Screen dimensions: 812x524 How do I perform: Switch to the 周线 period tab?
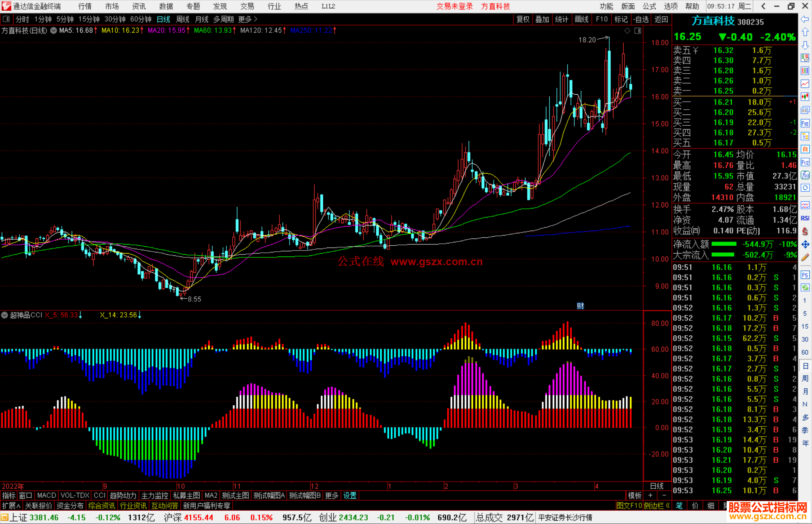click(183, 19)
